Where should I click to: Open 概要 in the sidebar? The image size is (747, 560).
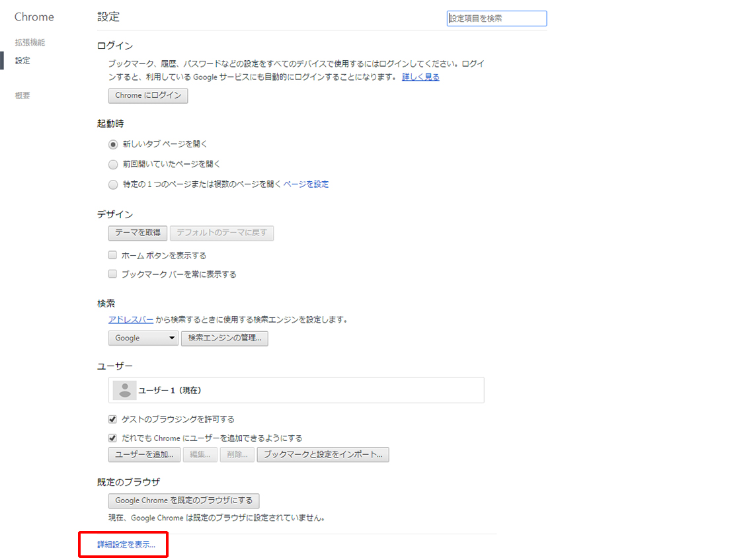(x=22, y=95)
